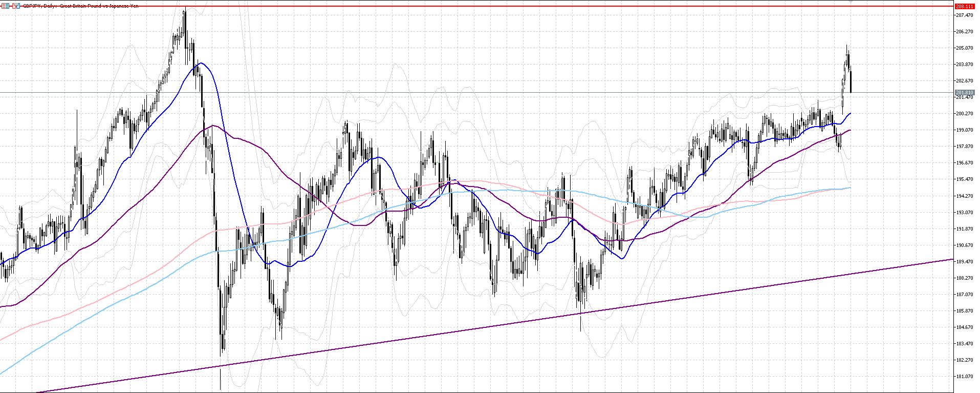The width and height of the screenshot is (980, 393).
Task: Click the gray 201.810 current price label
Action: (964, 93)
